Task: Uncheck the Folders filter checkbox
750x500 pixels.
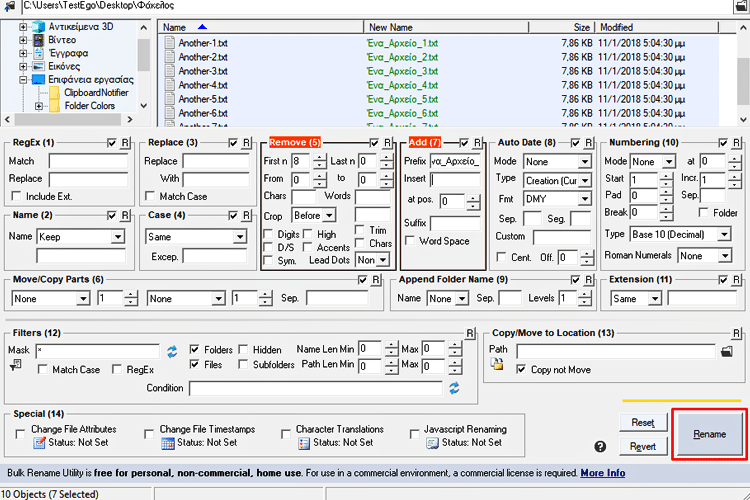Action: point(194,350)
